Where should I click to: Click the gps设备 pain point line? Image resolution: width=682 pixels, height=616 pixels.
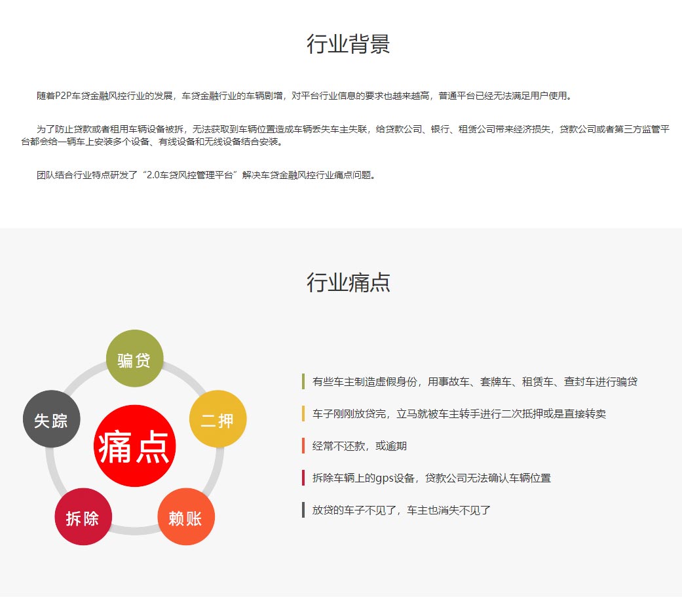tap(430, 478)
